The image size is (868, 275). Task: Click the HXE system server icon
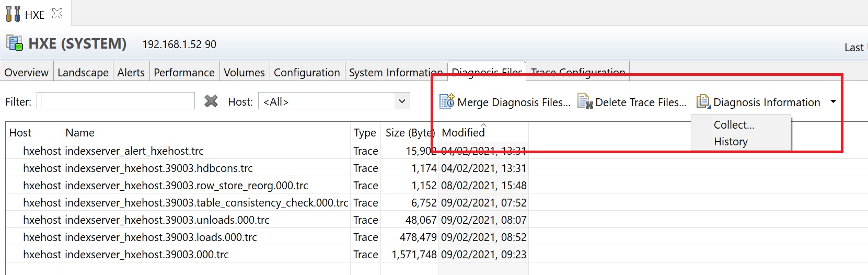coord(15,43)
